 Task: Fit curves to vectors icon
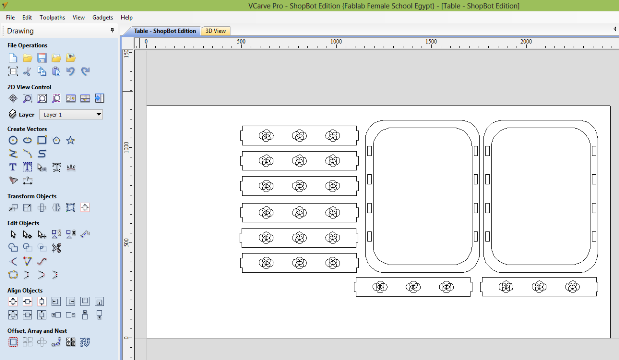pyautogui.click(x=42, y=261)
